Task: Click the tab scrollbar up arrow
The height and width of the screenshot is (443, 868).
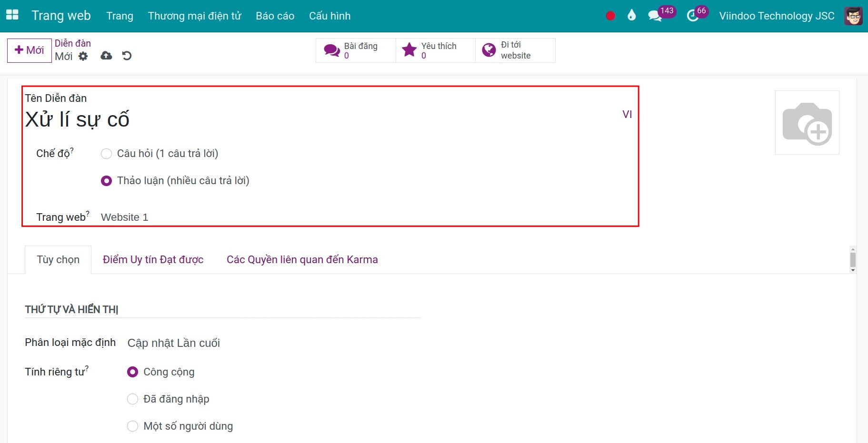Action: tap(853, 249)
